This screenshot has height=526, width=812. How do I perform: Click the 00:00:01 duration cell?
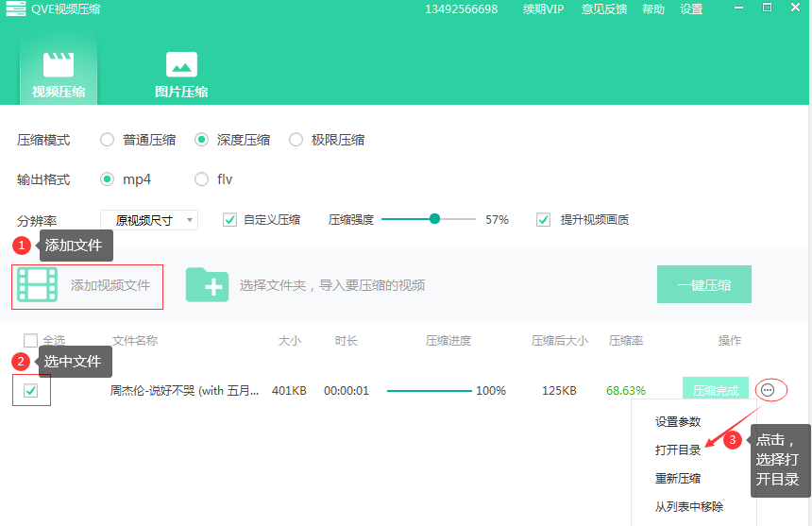[347, 391]
